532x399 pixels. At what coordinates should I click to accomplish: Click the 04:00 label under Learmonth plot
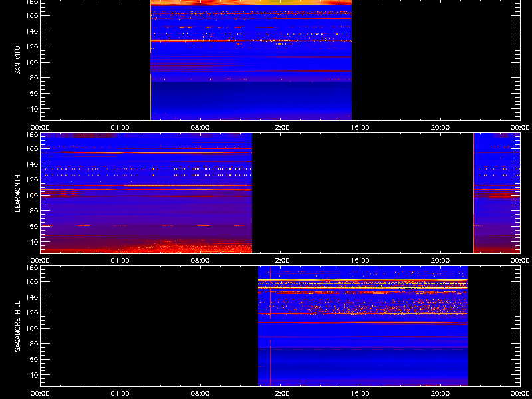click(120, 261)
